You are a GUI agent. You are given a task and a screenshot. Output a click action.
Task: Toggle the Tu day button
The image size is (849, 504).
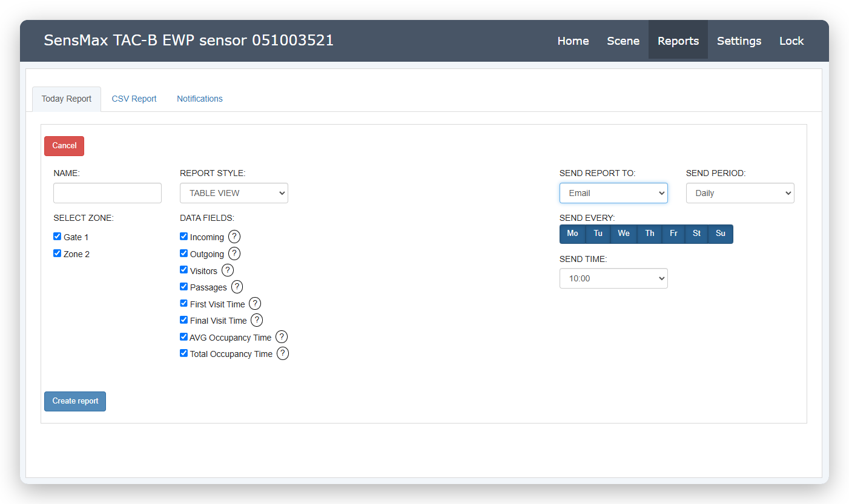click(598, 234)
